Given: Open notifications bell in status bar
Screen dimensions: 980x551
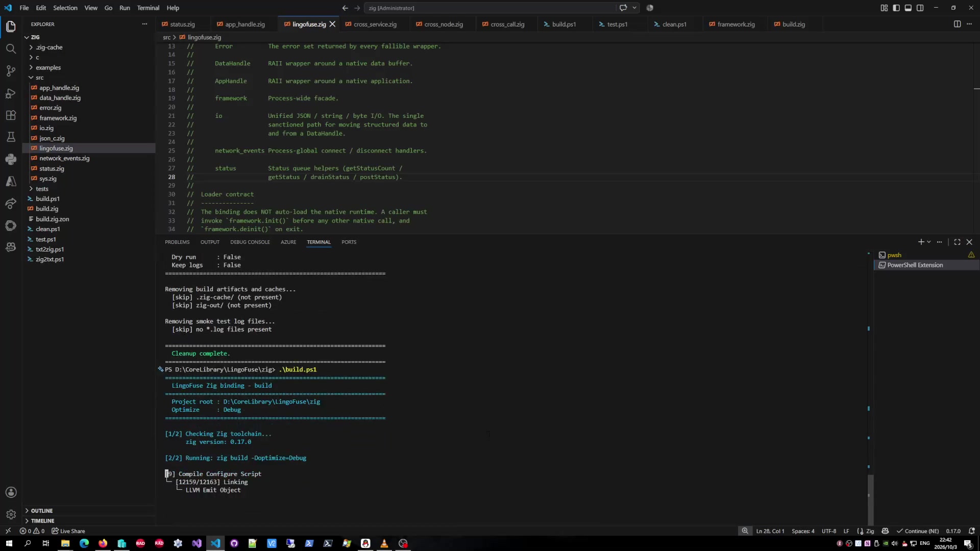Looking at the screenshot, I should (x=972, y=531).
